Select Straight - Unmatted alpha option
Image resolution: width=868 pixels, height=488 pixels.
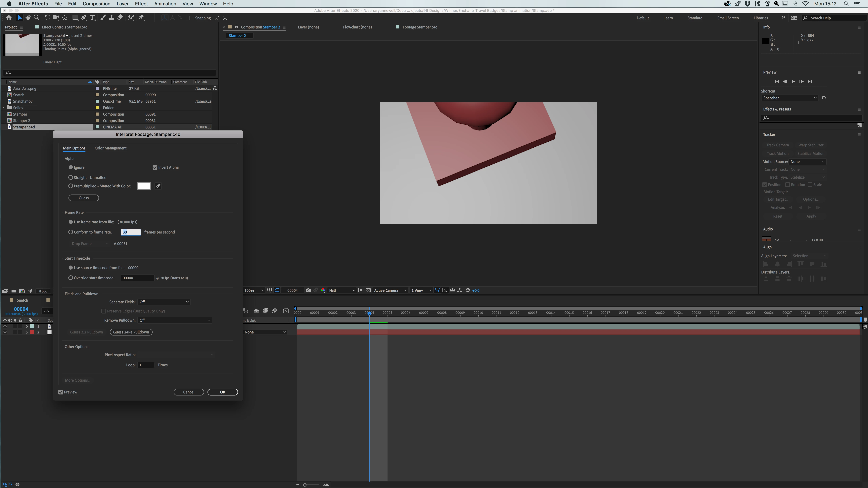(x=71, y=177)
